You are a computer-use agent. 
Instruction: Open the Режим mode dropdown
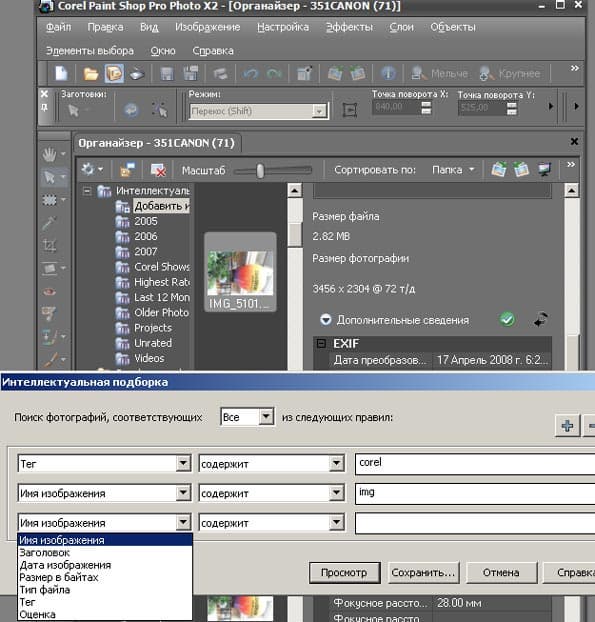[319, 111]
